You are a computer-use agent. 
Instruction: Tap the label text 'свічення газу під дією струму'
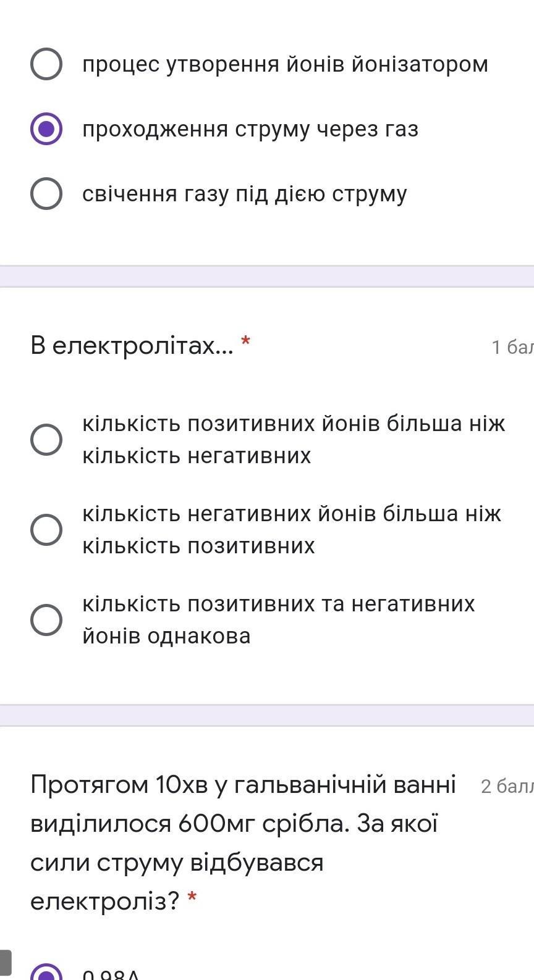[x=245, y=194]
